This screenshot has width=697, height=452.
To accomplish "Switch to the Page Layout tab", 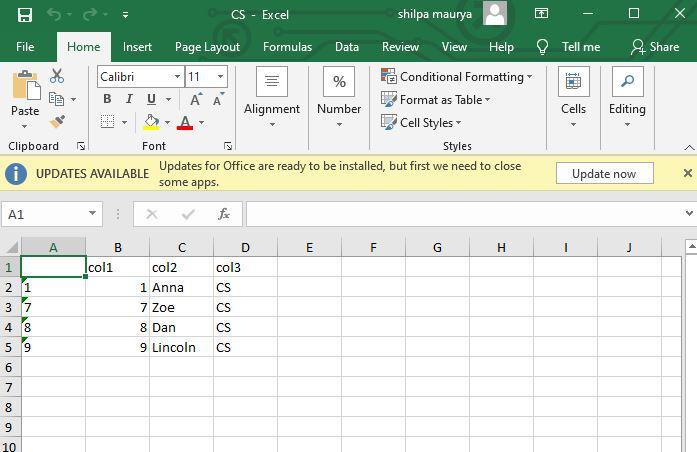I will click(207, 47).
